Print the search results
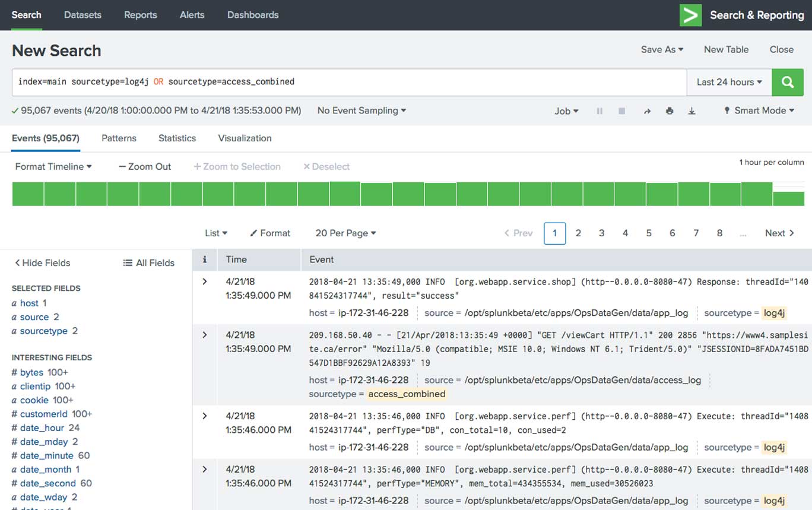 [x=670, y=111]
